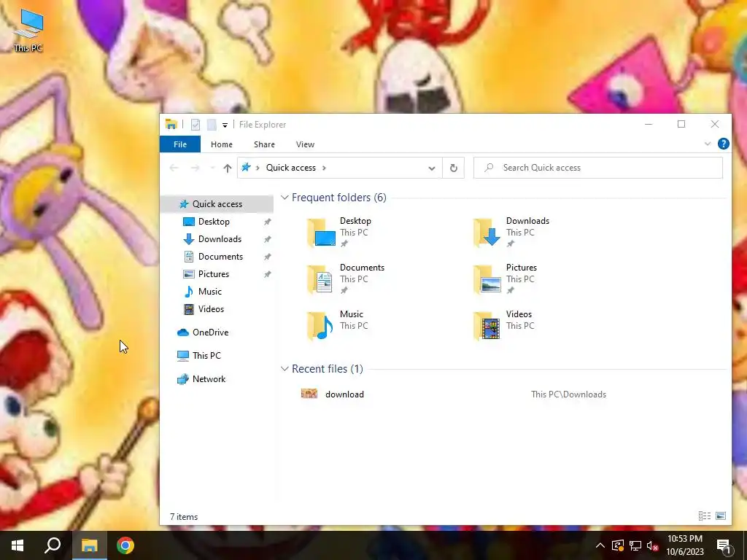Image resolution: width=747 pixels, height=560 pixels.
Task: Open Customize Quick Access Toolbar dropdown
Action: click(225, 125)
